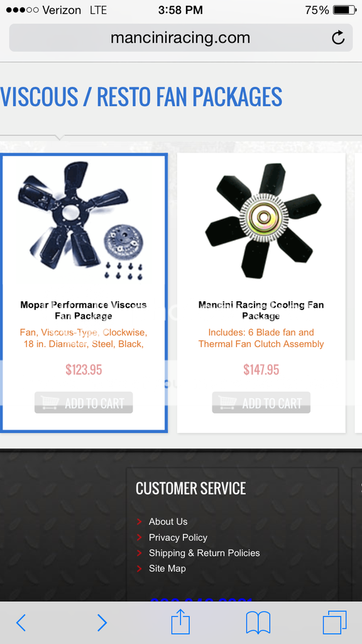362x644 pixels.
Task: Open Mopar Performance Viscous Fan Package title
Action: pos(84,310)
